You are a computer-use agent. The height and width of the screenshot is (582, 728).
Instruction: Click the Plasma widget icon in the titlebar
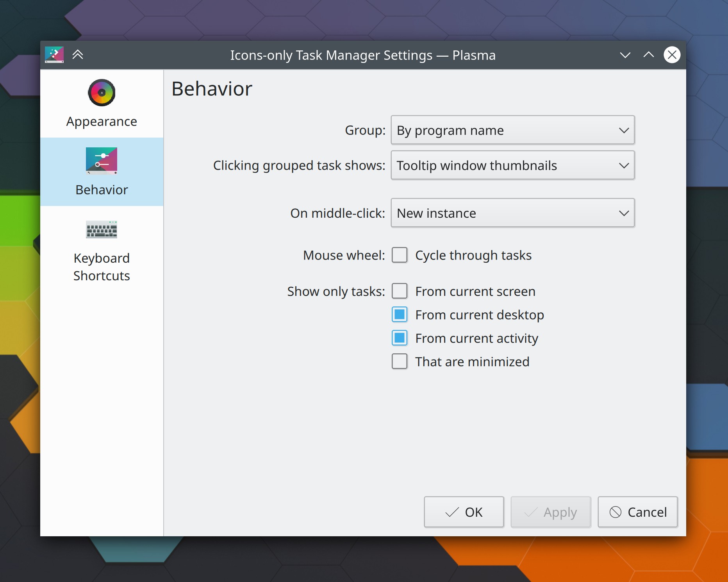pos(54,55)
